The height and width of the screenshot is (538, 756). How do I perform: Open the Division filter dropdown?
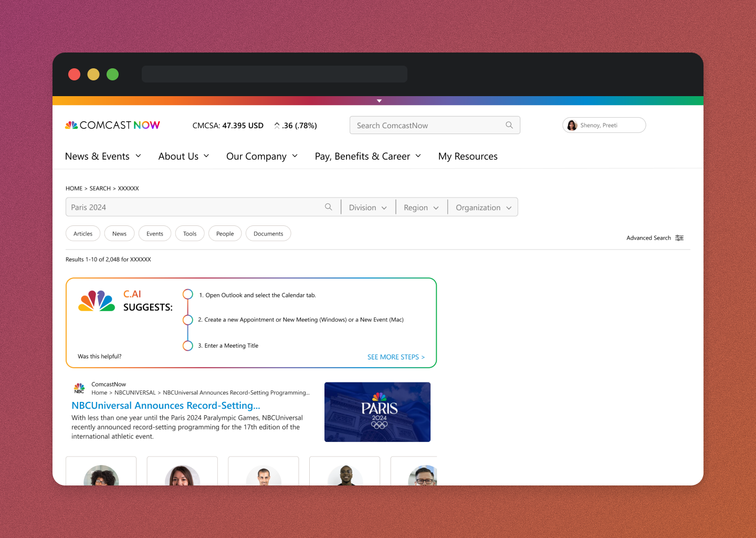coord(368,208)
